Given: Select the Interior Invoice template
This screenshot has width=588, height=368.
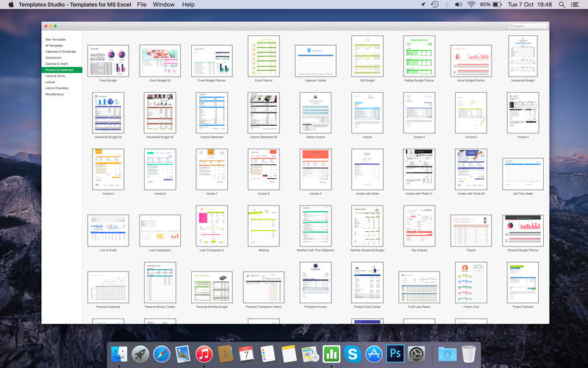Looking at the screenshot, I should coord(315,113).
